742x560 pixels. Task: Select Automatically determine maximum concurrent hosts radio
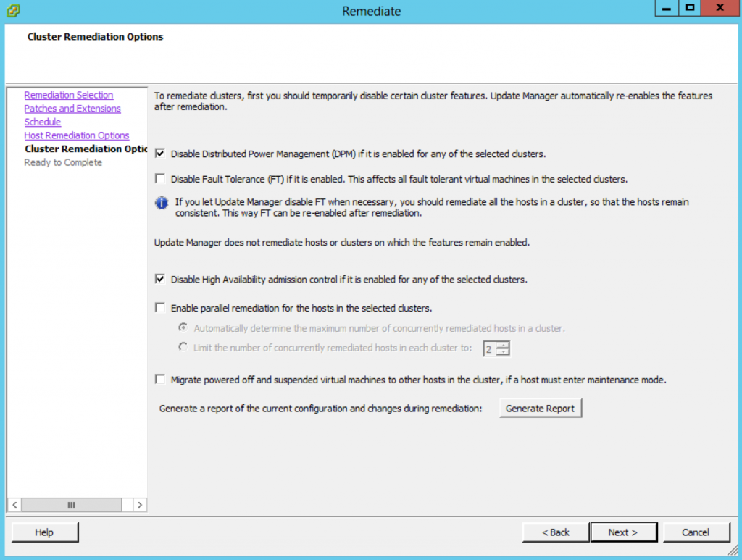click(183, 327)
